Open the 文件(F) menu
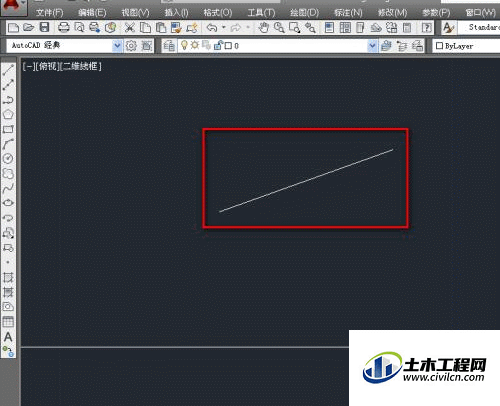Screen dimensions: 500x406 click(50, 13)
